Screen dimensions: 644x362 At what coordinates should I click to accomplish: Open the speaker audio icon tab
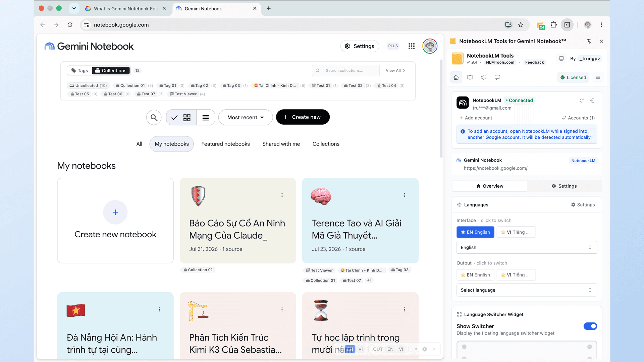point(484,77)
